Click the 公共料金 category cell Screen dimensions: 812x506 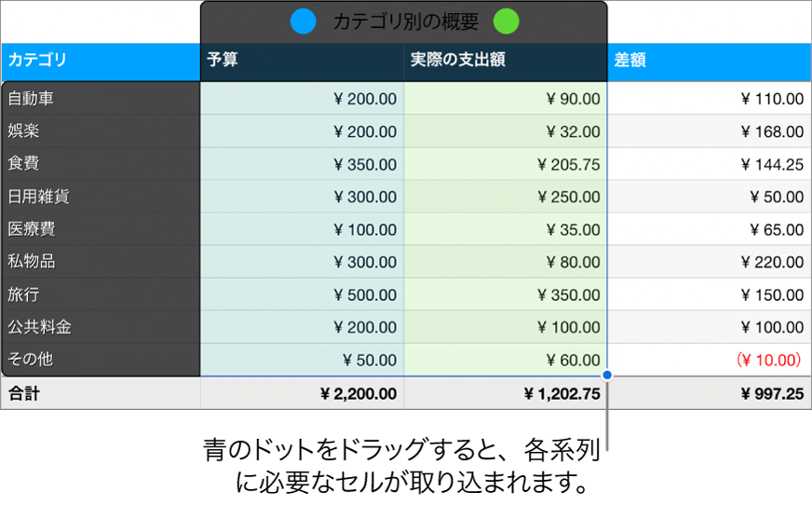tap(101, 327)
